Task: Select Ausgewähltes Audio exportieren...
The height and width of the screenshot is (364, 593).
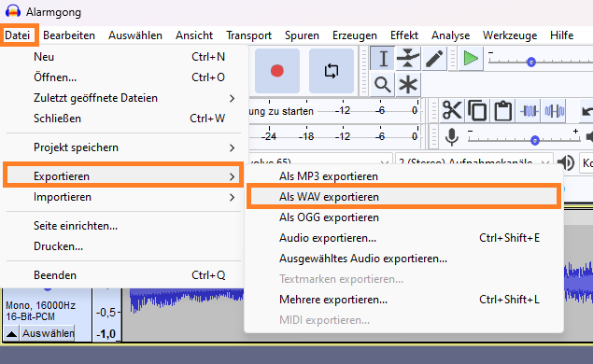Action: click(404, 259)
